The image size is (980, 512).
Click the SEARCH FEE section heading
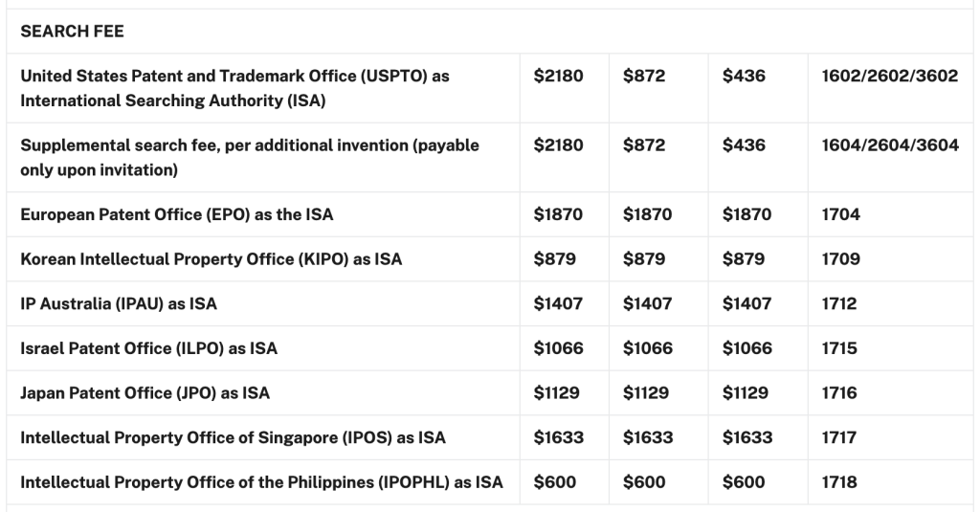click(x=72, y=32)
